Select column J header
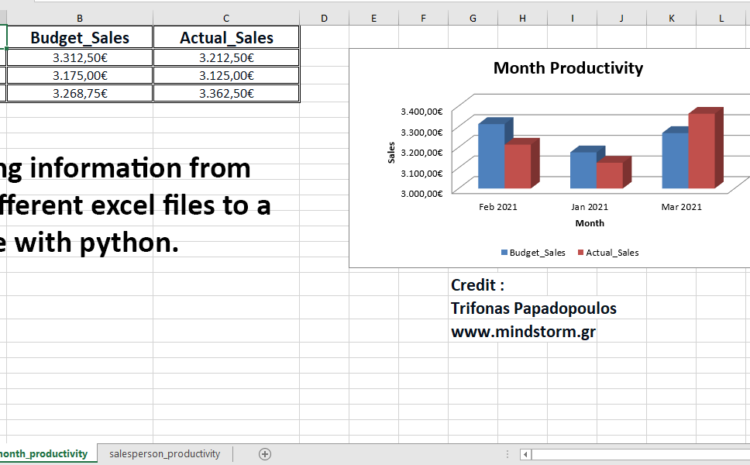The width and height of the screenshot is (750, 465). pos(621,18)
